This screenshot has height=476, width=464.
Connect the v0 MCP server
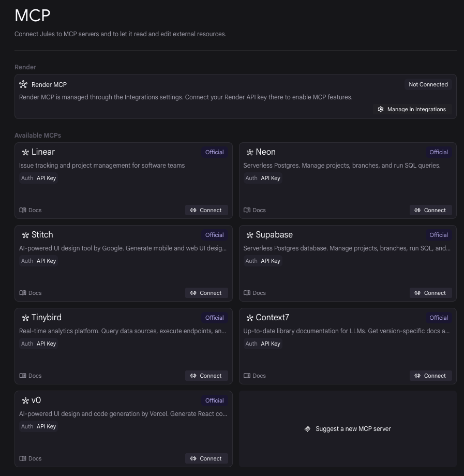coord(206,458)
